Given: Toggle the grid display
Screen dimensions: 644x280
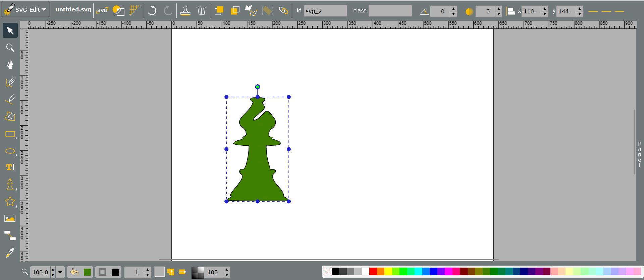Looking at the screenshot, I should tap(135, 10).
